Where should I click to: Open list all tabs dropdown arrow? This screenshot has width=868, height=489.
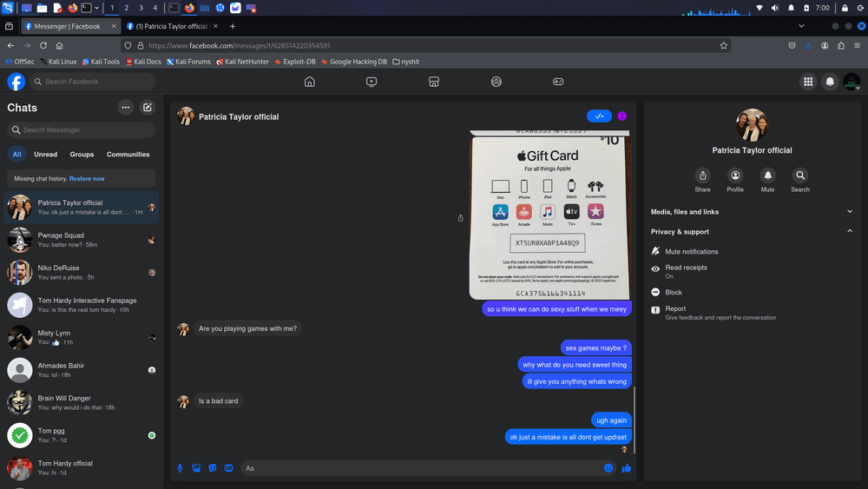pyautogui.click(x=801, y=26)
